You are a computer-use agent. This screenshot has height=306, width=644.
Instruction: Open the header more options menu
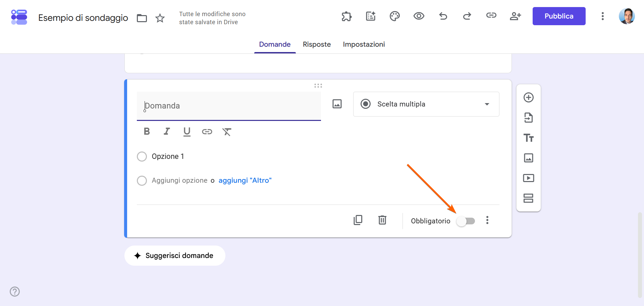[603, 16]
